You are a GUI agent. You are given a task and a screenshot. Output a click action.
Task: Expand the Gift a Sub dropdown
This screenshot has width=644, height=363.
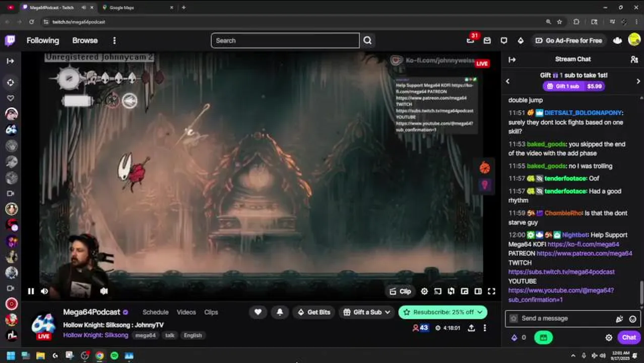pos(366,312)
